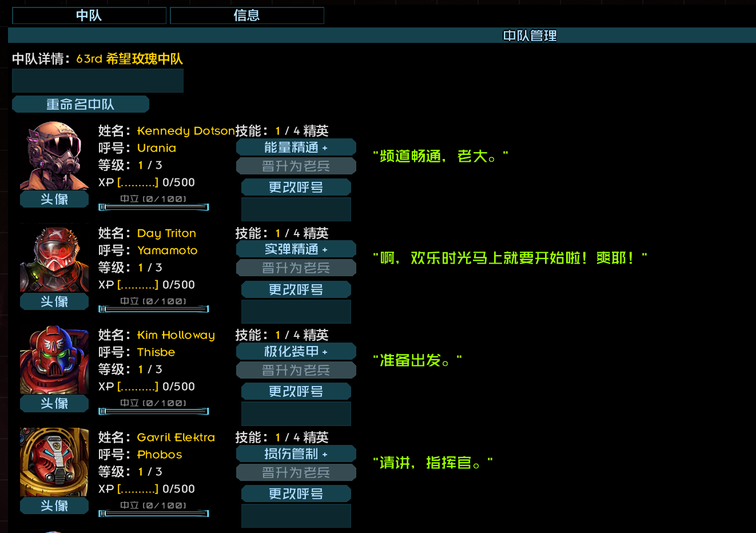756x533 pixels.
Task: Click the quote "请讲, 指挥官。"
Action: pyautogui.click(x=433, y=463)
